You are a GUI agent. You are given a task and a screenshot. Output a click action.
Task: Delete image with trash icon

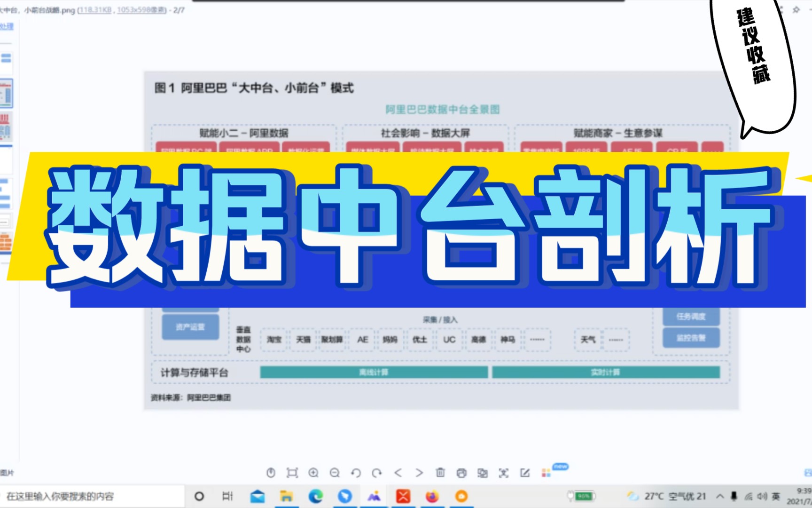[x=440, y=473]
